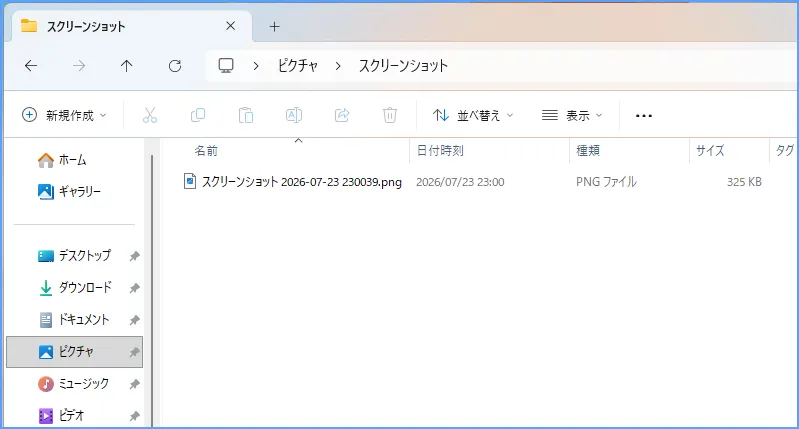Click the pin icon beside ピクチャ
This screenshot has width=799, height=429.
134,352
